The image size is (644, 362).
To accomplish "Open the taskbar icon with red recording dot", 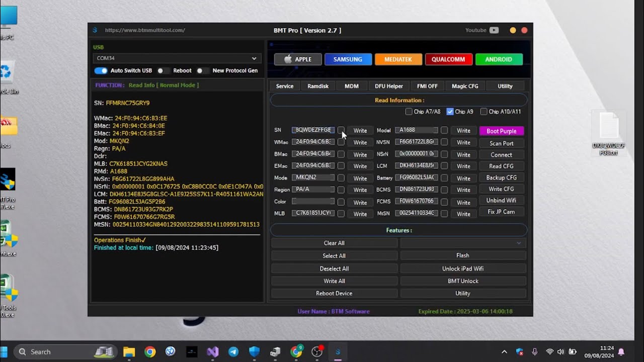I will (317, 351).
